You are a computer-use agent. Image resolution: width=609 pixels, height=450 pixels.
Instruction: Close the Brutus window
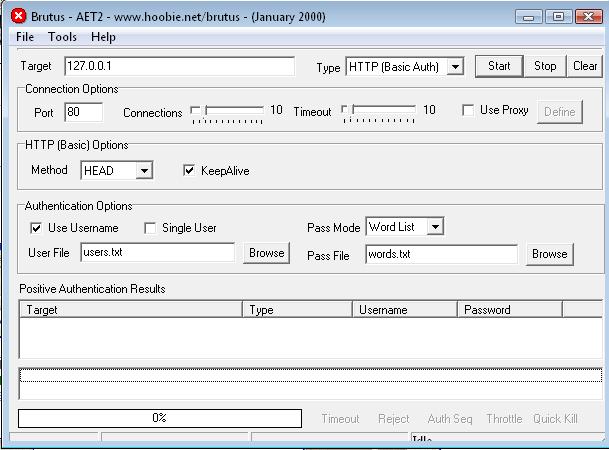589,17
